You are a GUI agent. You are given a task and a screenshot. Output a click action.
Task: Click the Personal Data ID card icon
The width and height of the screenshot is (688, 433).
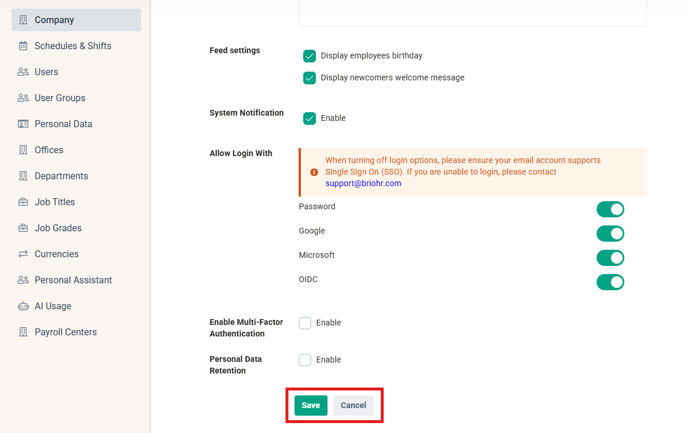(x=23, y=124)
